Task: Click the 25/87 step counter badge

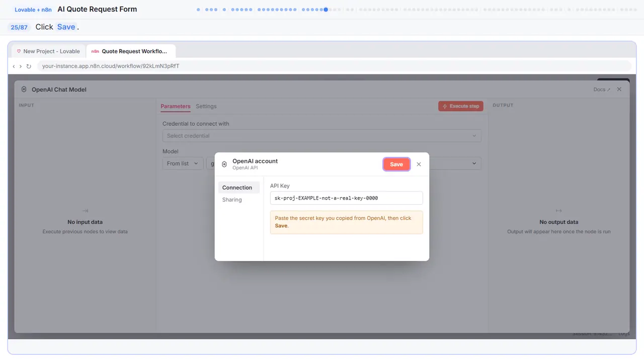Action: click(19, 27)
